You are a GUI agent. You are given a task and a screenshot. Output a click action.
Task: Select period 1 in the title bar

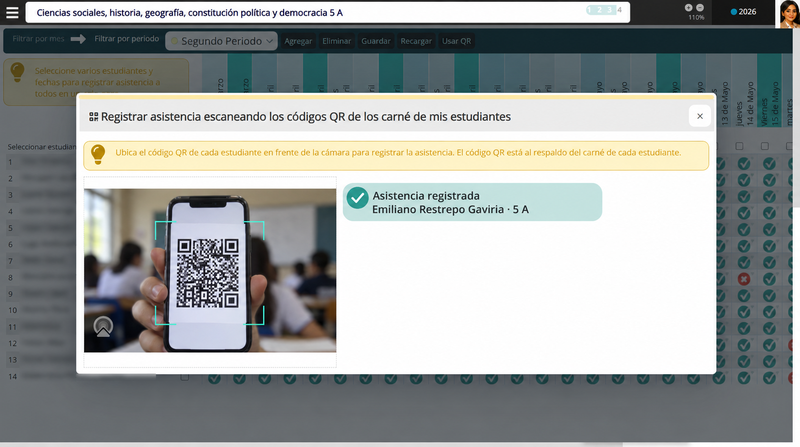coord(589,10)
